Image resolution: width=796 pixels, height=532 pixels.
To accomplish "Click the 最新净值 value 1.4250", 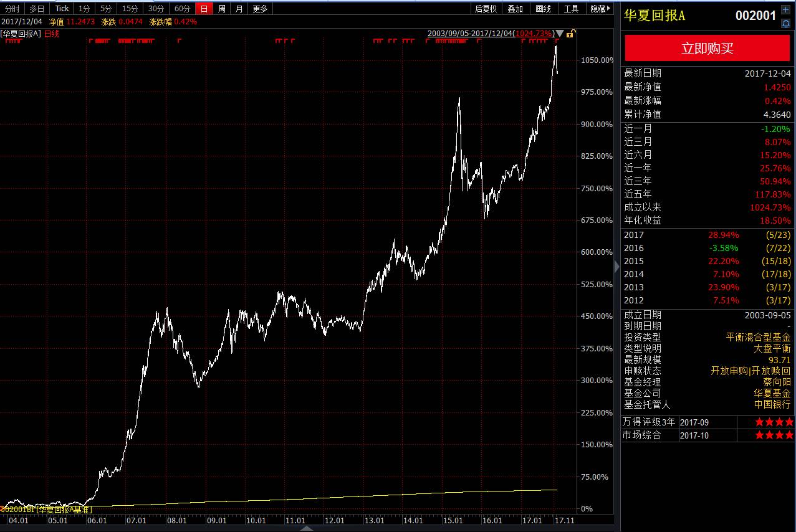I will 778,87.
